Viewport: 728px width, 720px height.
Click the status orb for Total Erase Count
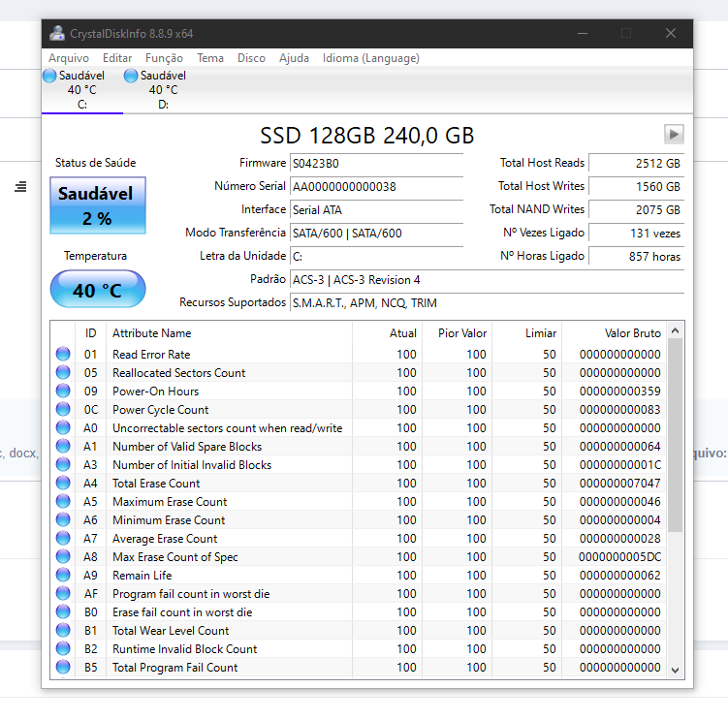[63, 483]
